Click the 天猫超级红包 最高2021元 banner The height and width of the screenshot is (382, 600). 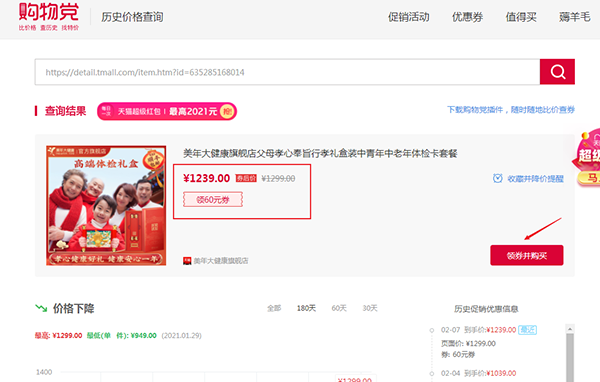(x=167, y=111)
